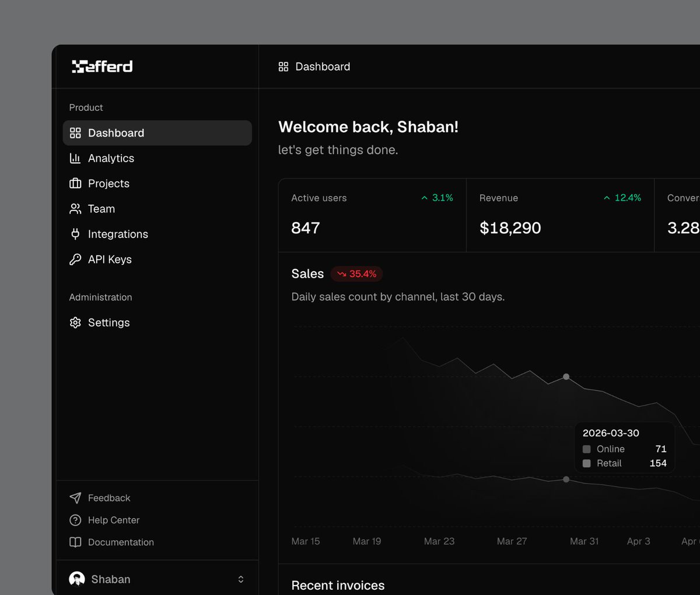Select Team in the sidebar
Screen dimensions: 700x595
(157, 209)
